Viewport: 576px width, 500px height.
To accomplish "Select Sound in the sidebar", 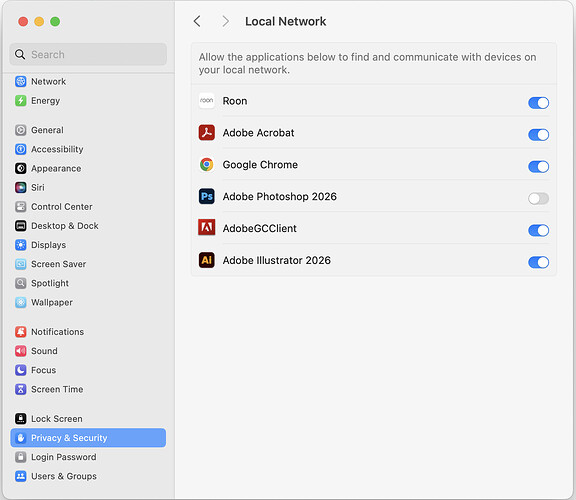I will [88, 351].
